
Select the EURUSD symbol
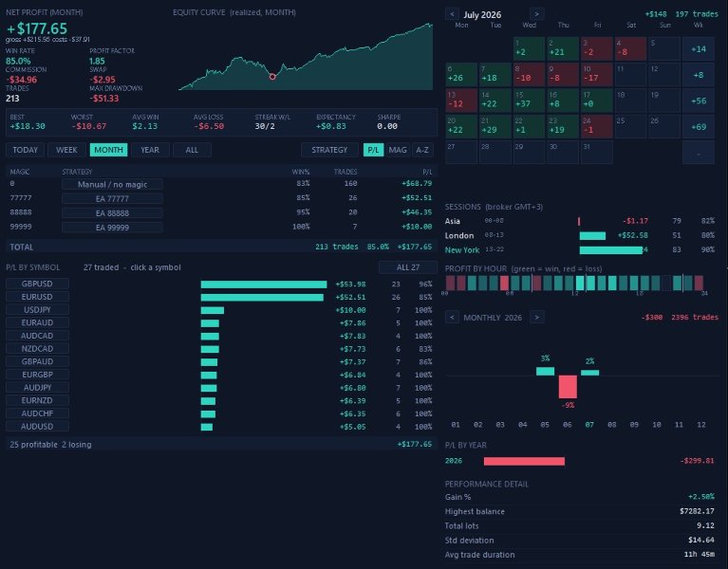37,296
